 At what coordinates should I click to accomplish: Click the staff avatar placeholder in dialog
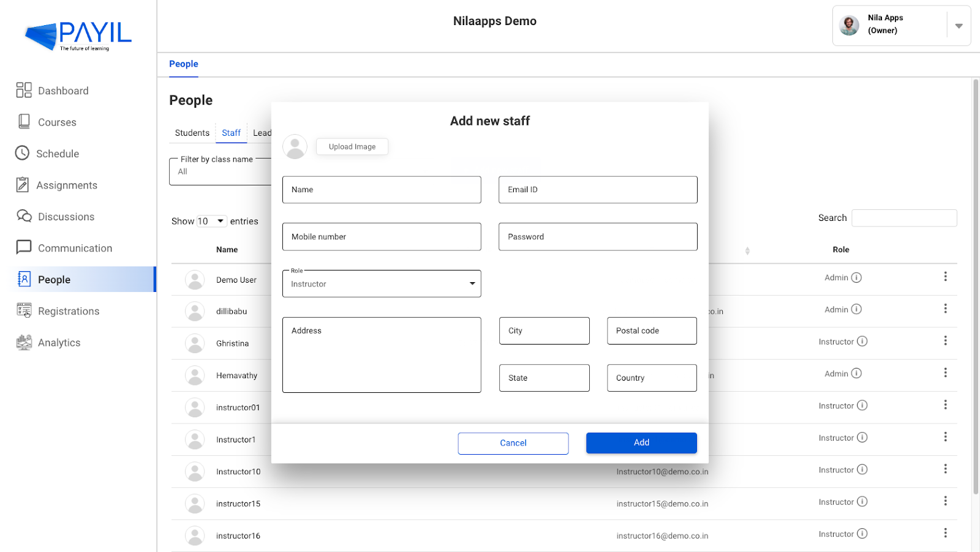click(x=295, y=147)
